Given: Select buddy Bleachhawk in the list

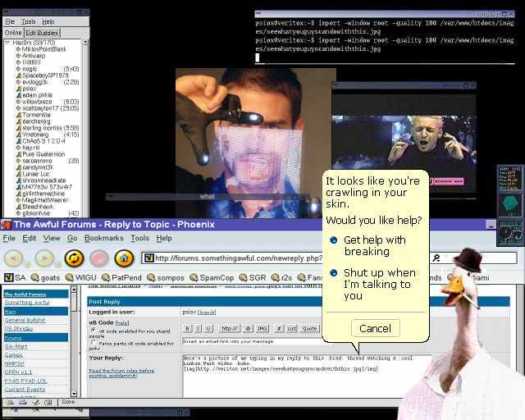Looking at the screenshot, I should [38, 207].
